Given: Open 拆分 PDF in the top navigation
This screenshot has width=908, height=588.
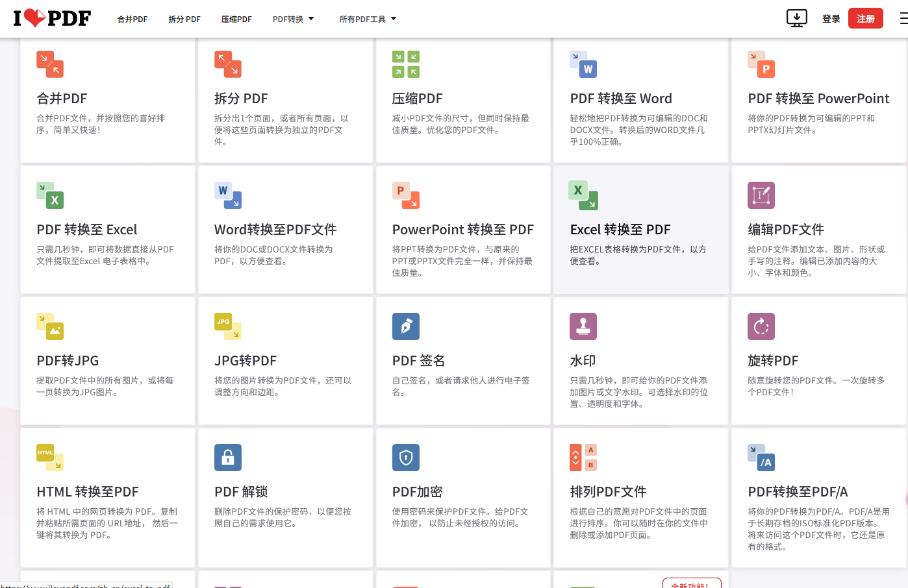Looking at the screenshot, I should click(x=184, y=19).
